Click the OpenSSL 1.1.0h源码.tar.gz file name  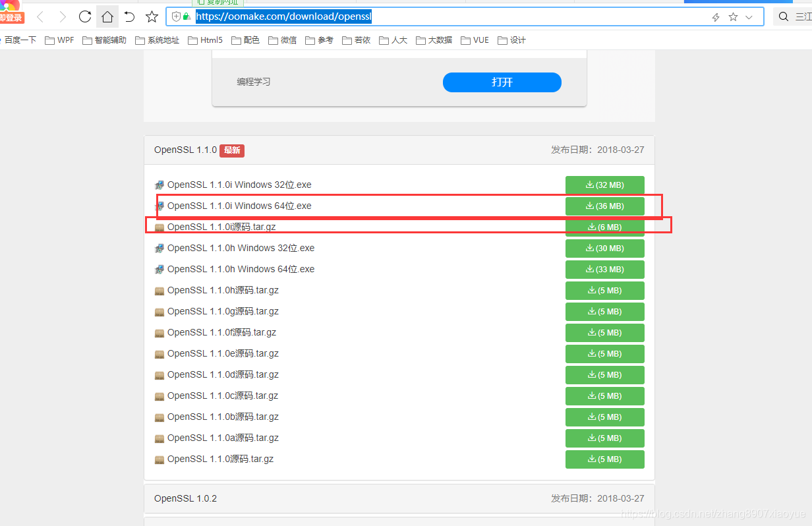click(x=223, y=290)
